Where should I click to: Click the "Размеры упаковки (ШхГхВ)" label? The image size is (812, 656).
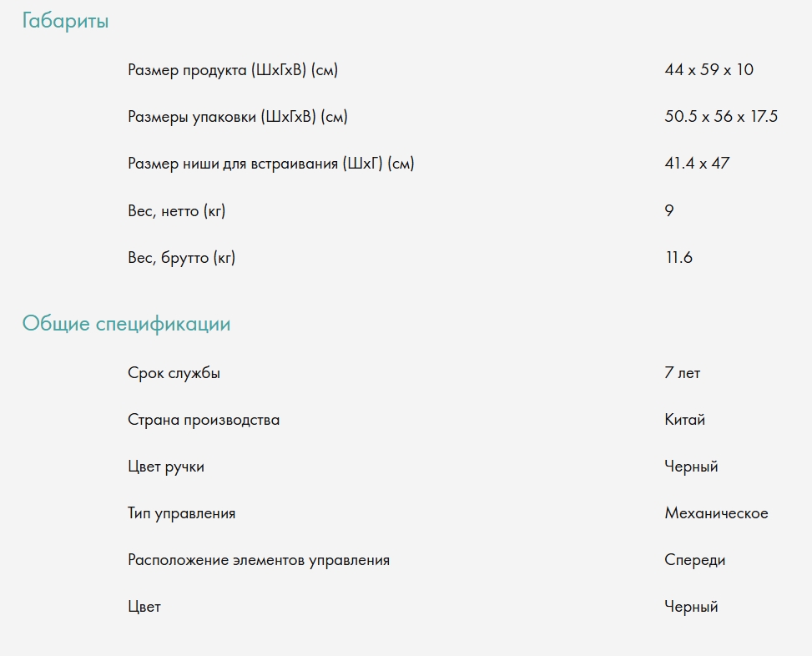238,117
